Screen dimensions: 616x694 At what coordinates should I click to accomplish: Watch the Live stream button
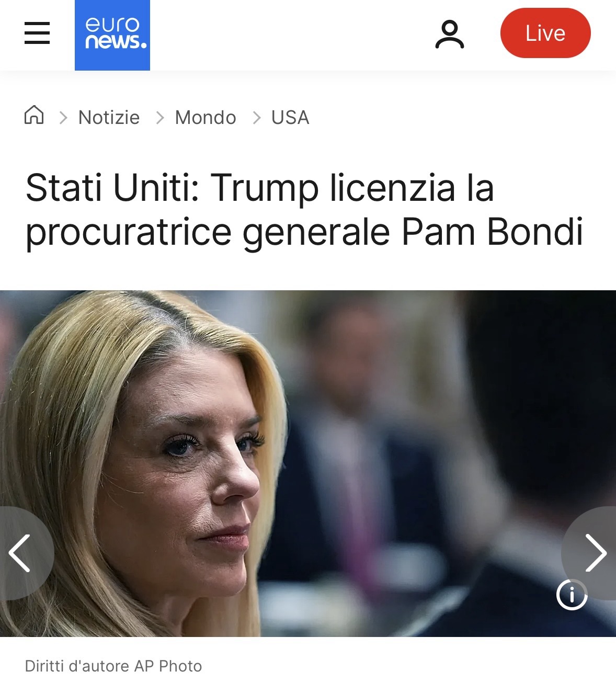pos(545,33)
